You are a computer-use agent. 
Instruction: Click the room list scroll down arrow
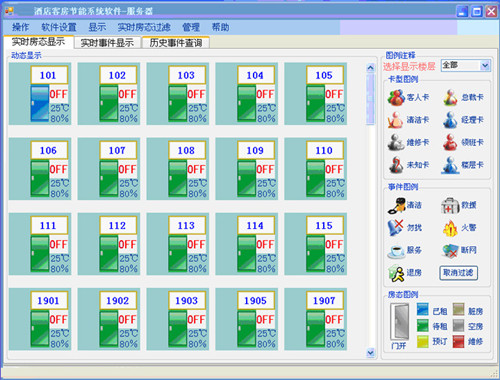pyautogui.click(x=370, y=353)
